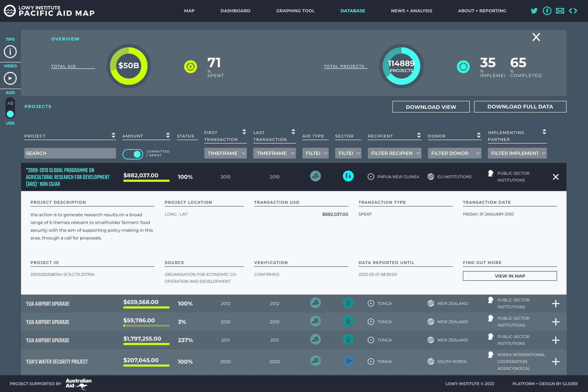588x392 pixels.
Task: Toggle the AUD/USD currency switch
Action: point(10,108)
